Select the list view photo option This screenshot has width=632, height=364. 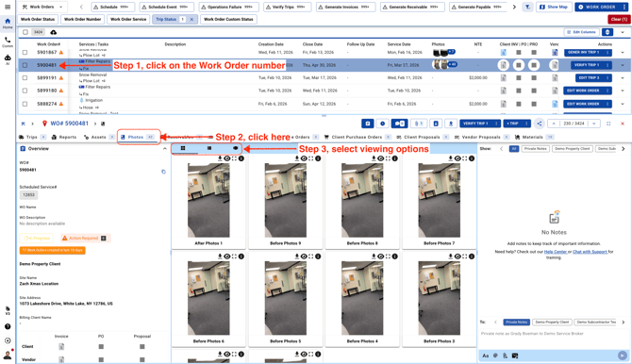click(209, 148)
